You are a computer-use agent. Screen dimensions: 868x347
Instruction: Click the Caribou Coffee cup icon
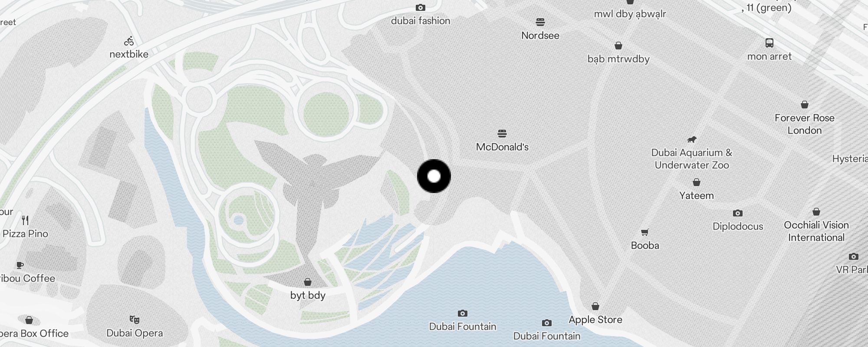point(20,265)
